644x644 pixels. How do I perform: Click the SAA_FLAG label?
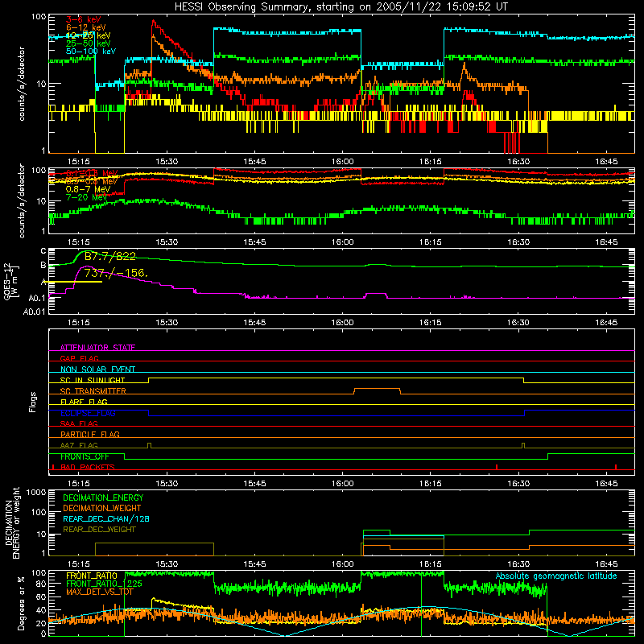pyautogui.click(x=79, y=423)
